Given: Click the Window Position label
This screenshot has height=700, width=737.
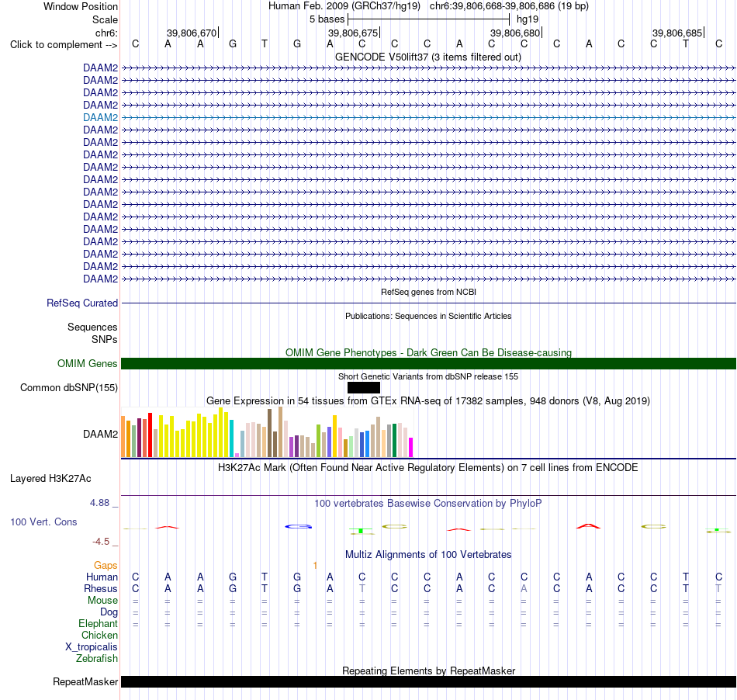Looking at the screenshot, I should click(x=81, y=6).
